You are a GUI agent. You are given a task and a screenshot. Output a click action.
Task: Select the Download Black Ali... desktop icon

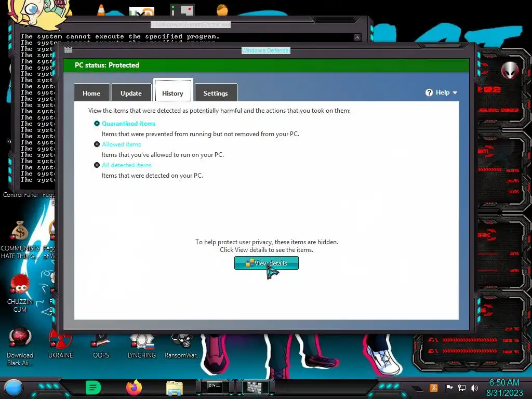click(20, 347)
